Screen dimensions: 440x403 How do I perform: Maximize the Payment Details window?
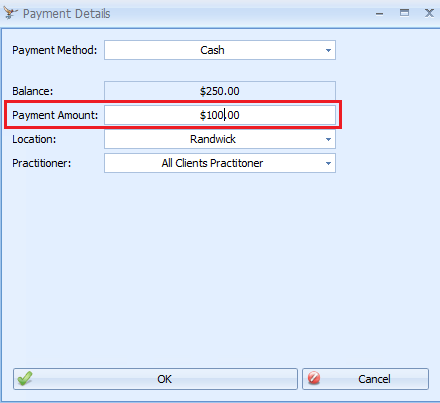(404, 13)
